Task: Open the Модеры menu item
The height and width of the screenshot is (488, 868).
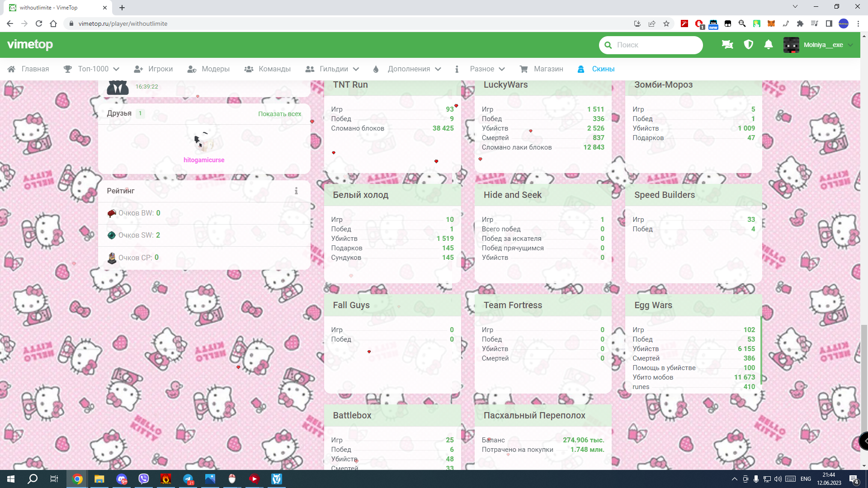Action: [208, 69]
